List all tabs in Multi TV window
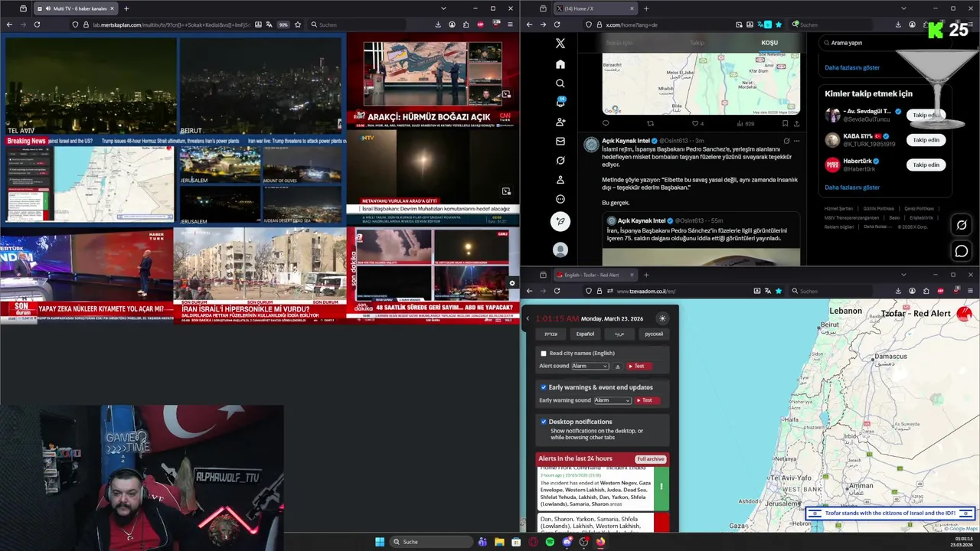 click(443, 8)
